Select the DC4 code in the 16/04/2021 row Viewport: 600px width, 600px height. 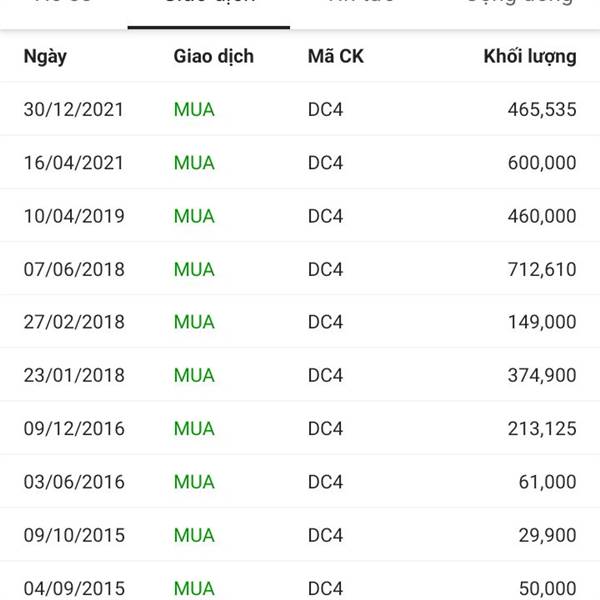point(325,163)
